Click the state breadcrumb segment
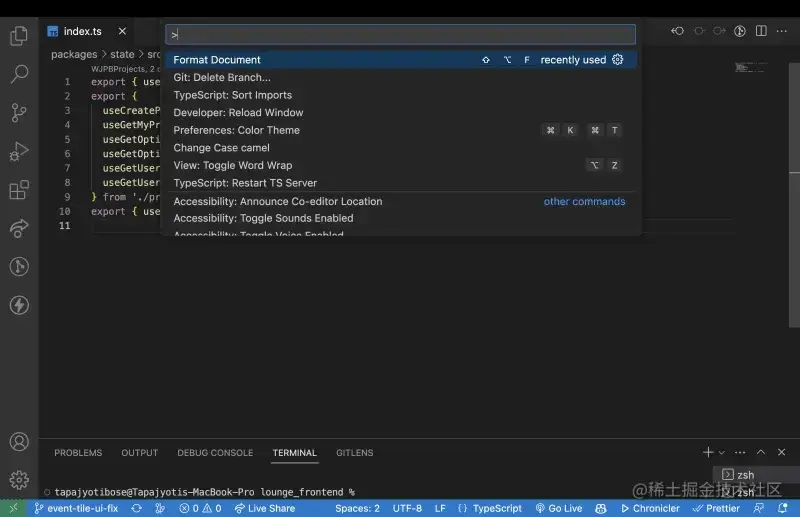This screenshot has width=800, height=517. [122, 54]
